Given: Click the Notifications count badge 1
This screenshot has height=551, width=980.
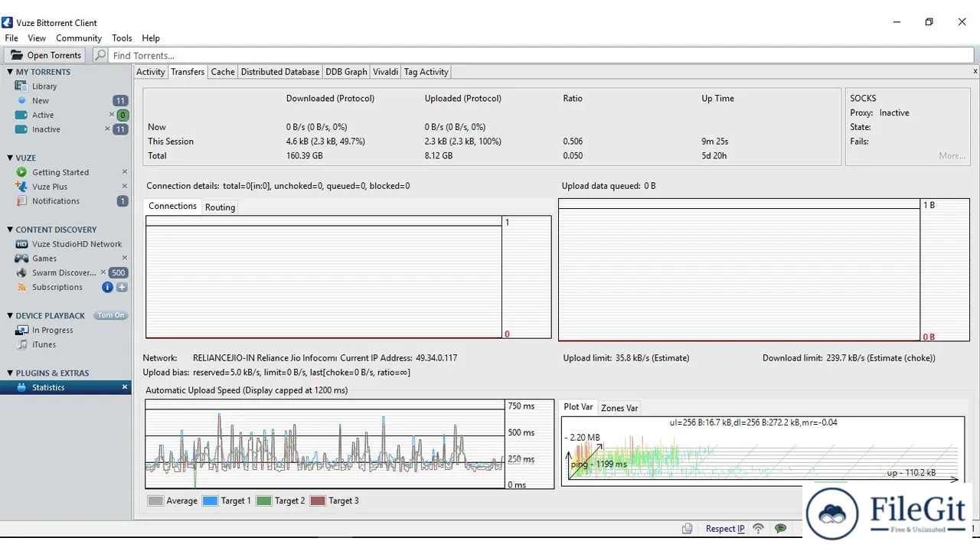Looking at the screenshot, I should pyautogui.click(x=122, y=201).
